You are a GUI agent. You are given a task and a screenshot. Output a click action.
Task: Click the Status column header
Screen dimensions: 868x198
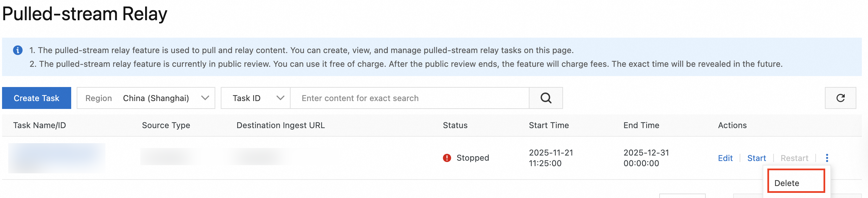coord(455,125)
